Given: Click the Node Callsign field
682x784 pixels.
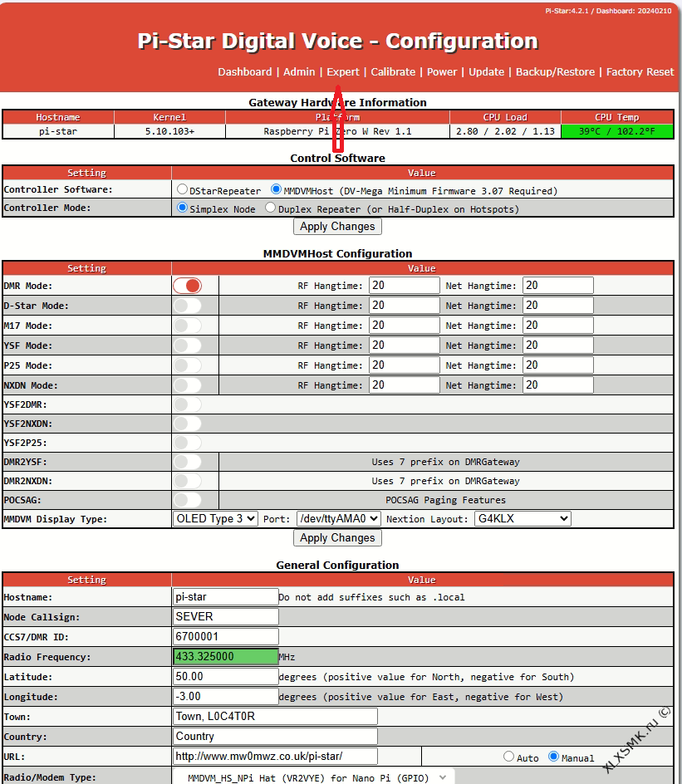Looking at the screenshot, I should click(225, 617).
